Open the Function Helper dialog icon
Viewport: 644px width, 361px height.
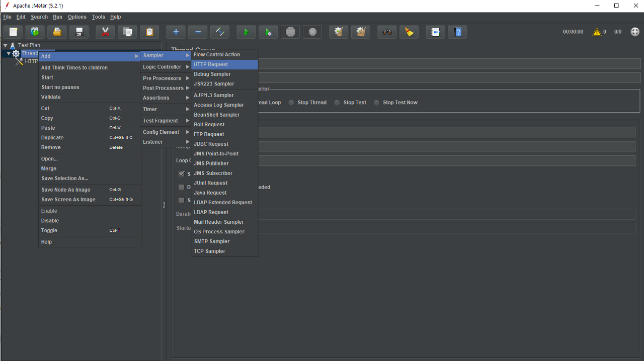tap(435, 32)
